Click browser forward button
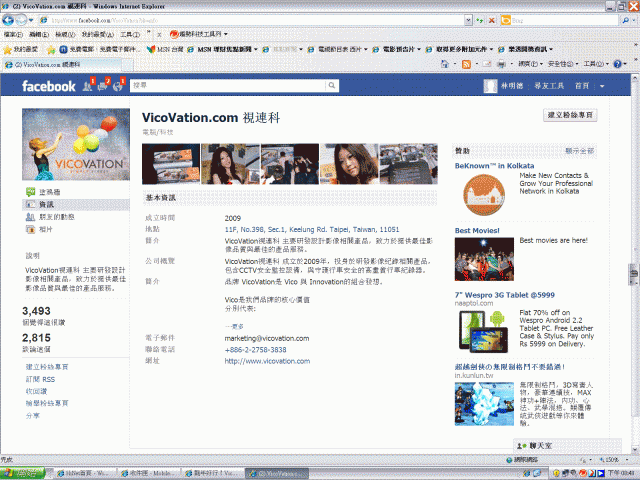Image resolution: width=640 pixels, height=480 pixels. (x=21, y=20)
